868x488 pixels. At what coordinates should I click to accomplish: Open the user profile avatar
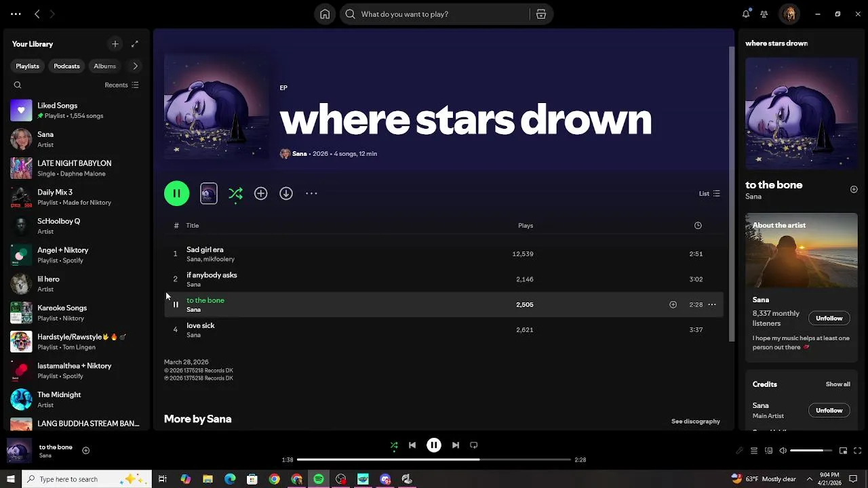[789, 14]
